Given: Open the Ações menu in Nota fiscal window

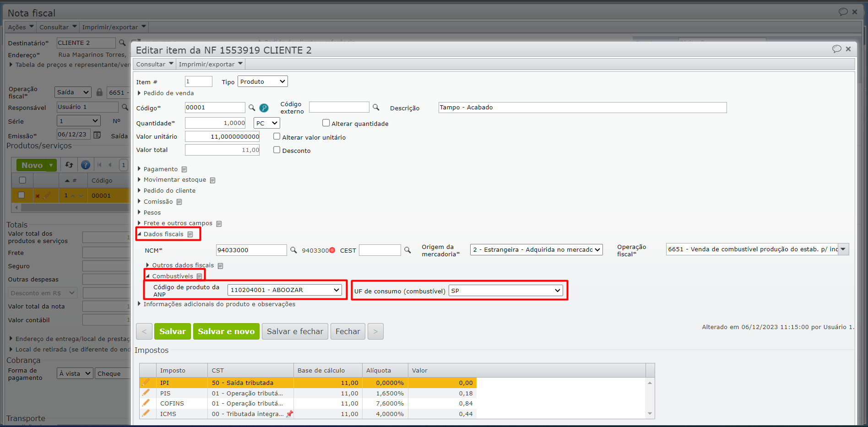Looking at the screenshot, I should pos(21,27).
